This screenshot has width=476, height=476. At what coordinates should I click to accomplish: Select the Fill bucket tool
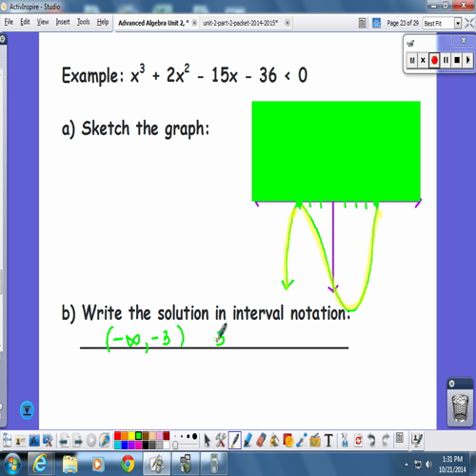click(x=275, y=441)
